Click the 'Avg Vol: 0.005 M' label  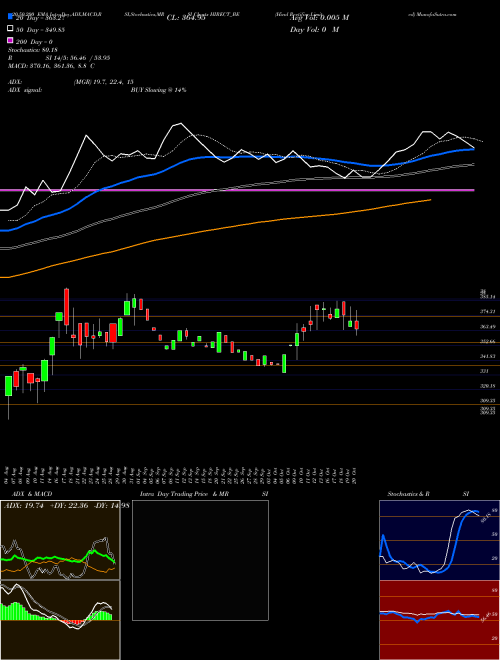(319, 18)
